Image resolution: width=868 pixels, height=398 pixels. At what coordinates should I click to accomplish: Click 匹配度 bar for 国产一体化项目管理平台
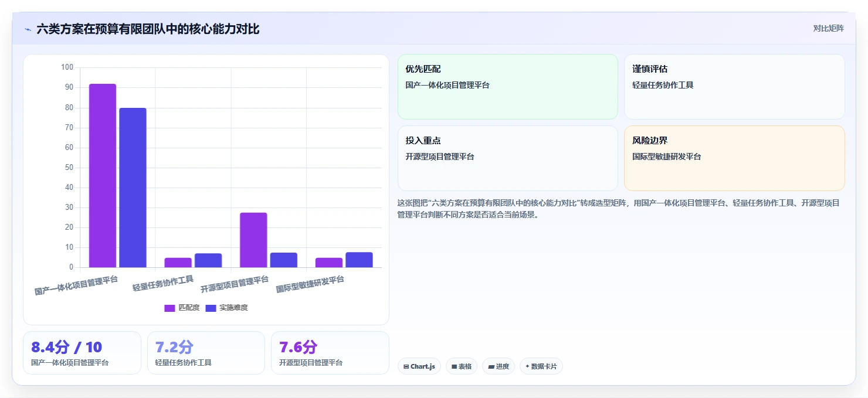[x=103, y=176]
